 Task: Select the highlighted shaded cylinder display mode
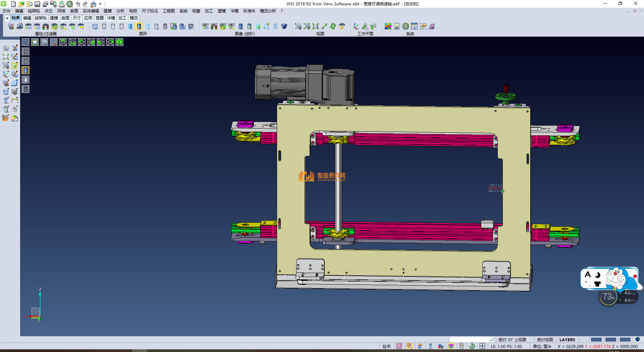point(139,26)
